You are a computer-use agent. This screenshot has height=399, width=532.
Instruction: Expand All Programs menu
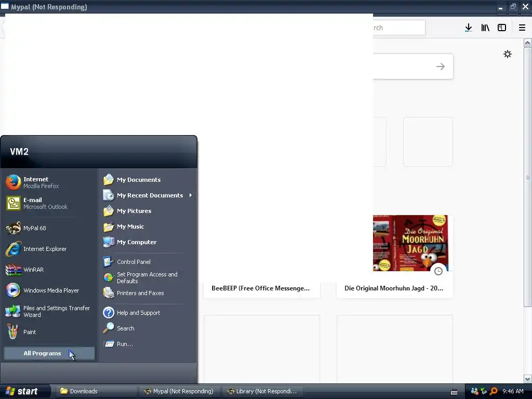click(x=49, y=353)
